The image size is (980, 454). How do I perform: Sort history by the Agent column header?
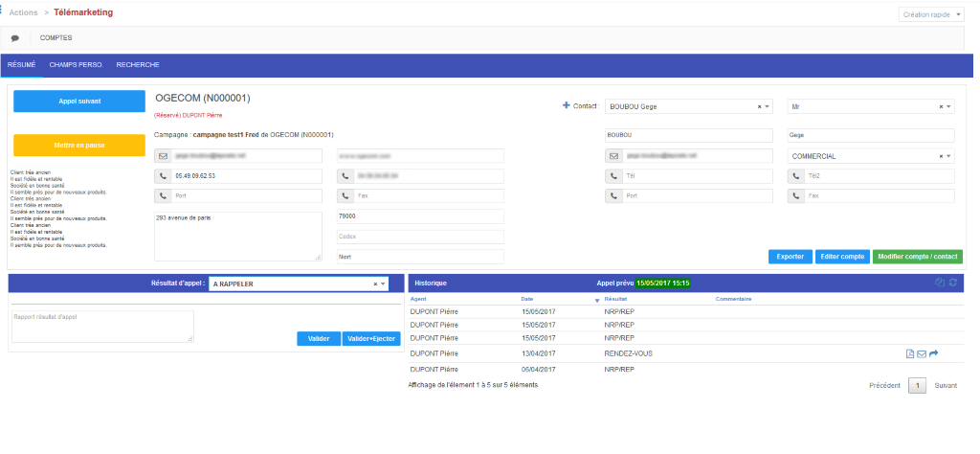point(418,299)
